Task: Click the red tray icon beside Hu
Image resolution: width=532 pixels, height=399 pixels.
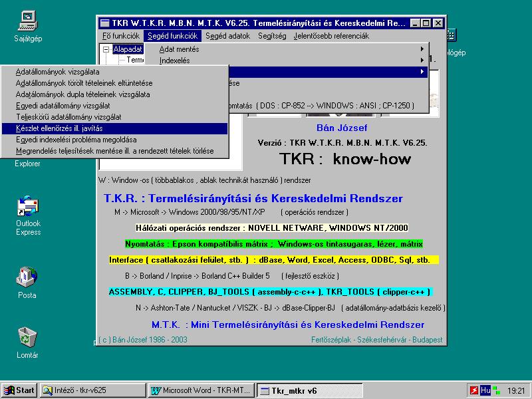Action: (474, 390)
